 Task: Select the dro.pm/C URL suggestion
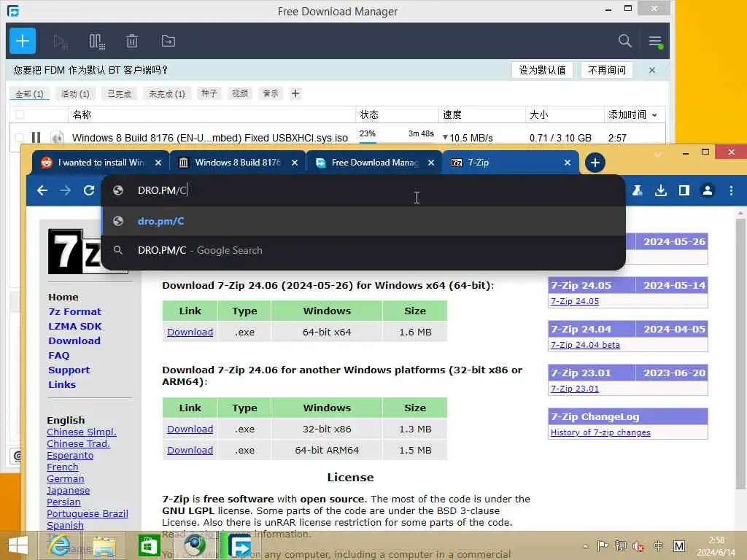363,221
